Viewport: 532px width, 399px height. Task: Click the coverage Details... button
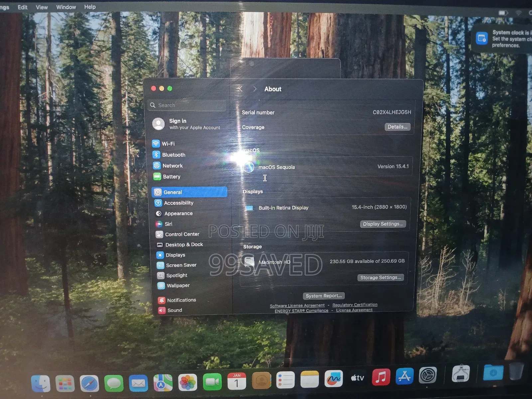(398, 127)
